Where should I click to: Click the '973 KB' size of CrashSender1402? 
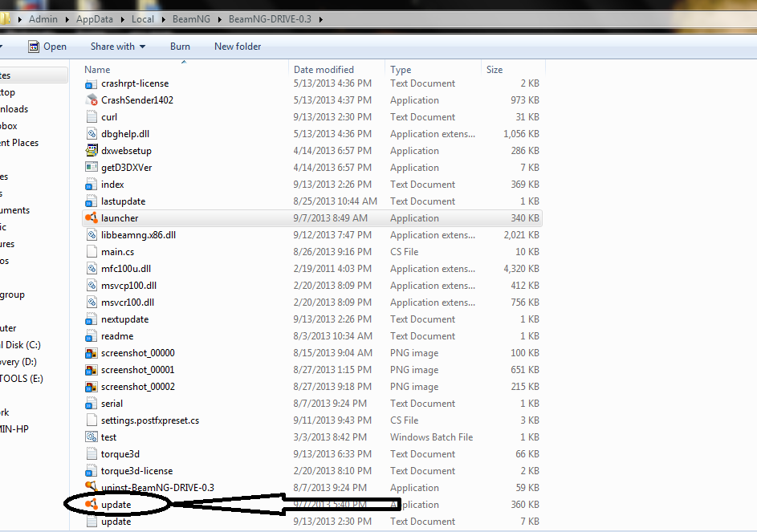[525, 100]
